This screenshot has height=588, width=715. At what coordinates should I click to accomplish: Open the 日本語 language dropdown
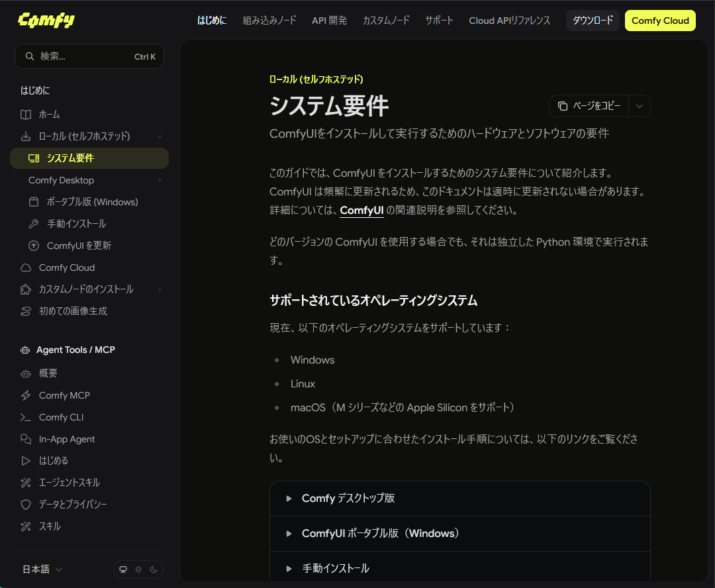(x=42, y=569)
